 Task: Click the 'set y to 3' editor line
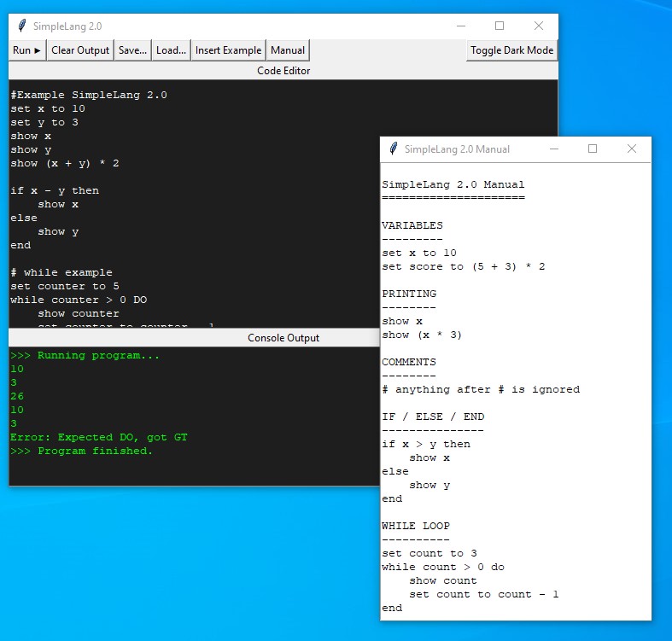coord(44,122)
